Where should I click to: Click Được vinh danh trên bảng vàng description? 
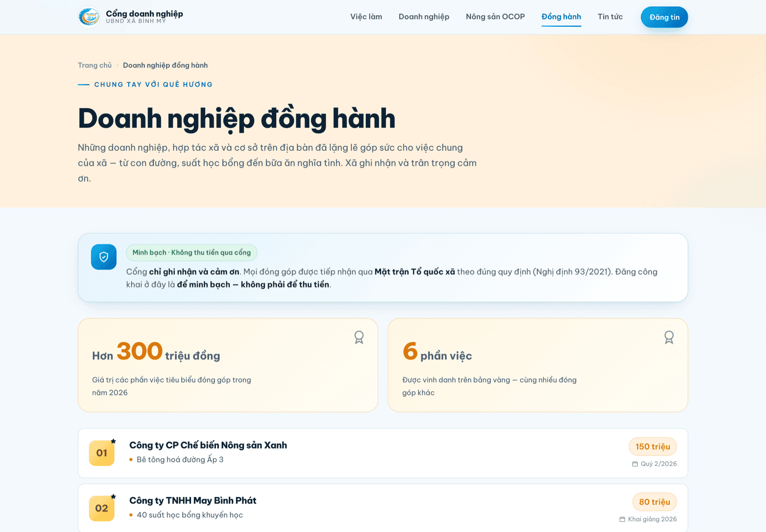coord(489,386)
